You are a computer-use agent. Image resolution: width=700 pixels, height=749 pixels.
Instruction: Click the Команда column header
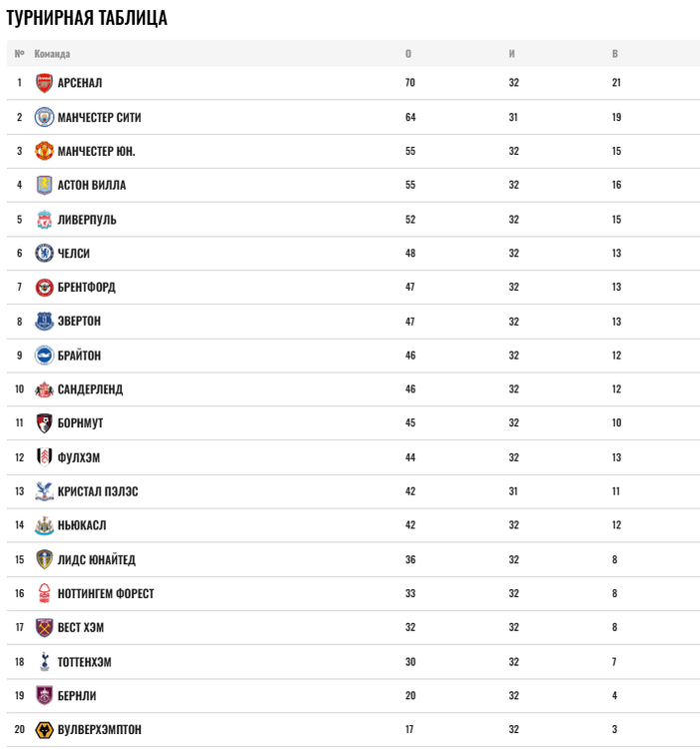point(52,54)
